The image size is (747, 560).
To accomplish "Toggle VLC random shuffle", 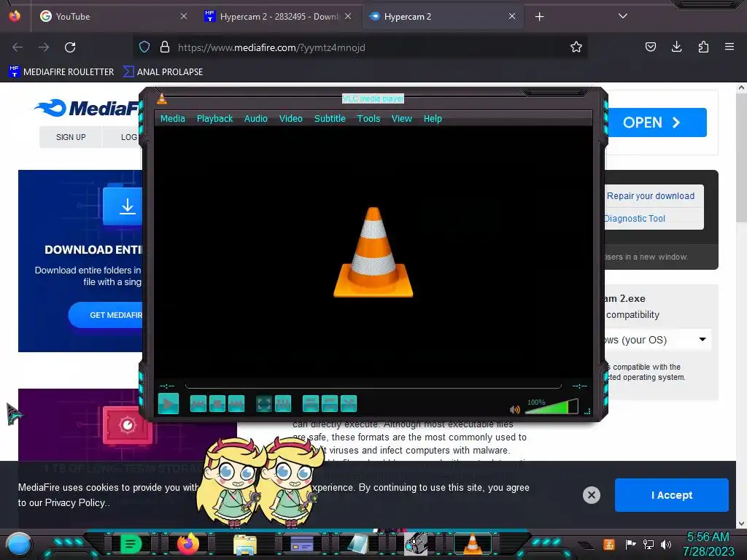I will [x=349, y=404].
